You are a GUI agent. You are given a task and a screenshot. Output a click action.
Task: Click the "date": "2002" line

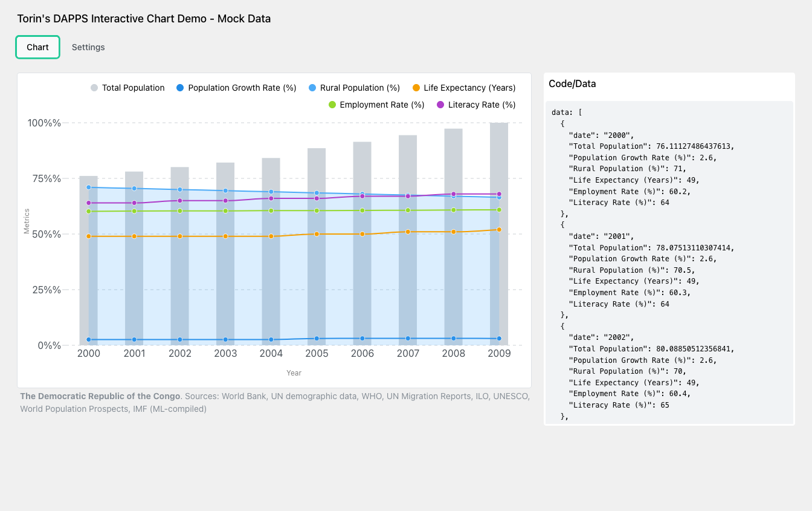[x=601, y=337]
